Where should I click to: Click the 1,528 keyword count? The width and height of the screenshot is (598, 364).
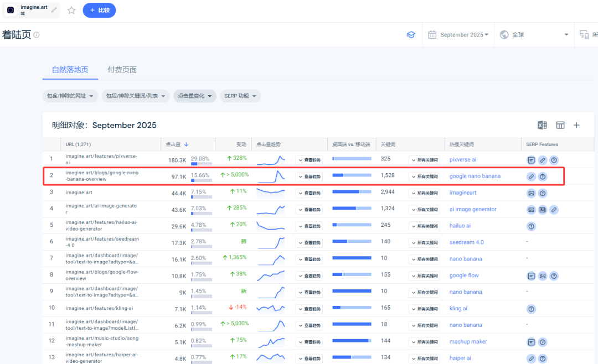pyautogui.click(x=388, y=175)
